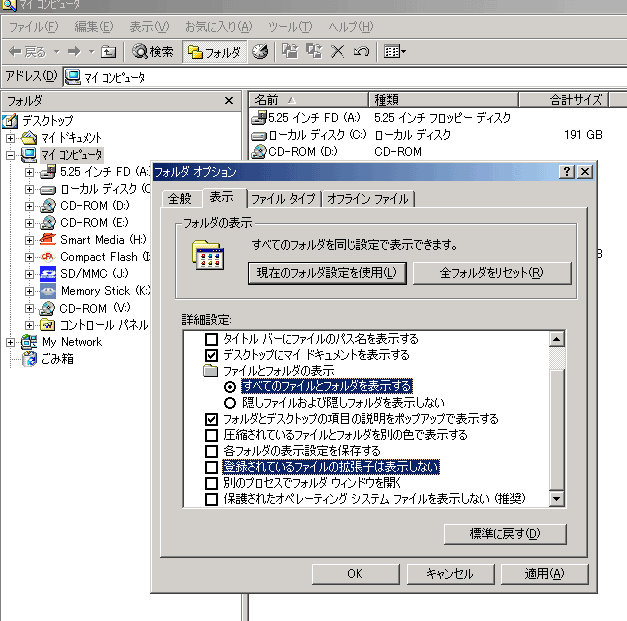Click the Copy To toolbar icon
Image resolution: width=627 pixels, height=621 pixels.
[x=314, y=52]
